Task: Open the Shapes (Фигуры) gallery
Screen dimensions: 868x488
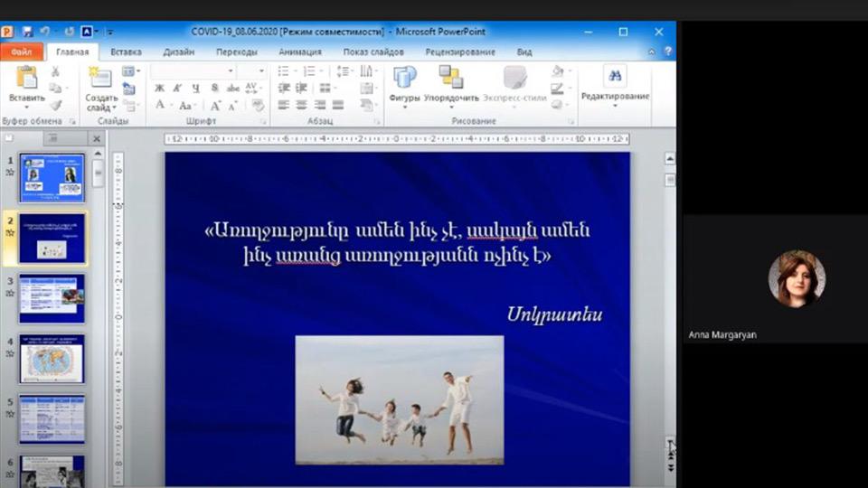Action: 404,78
